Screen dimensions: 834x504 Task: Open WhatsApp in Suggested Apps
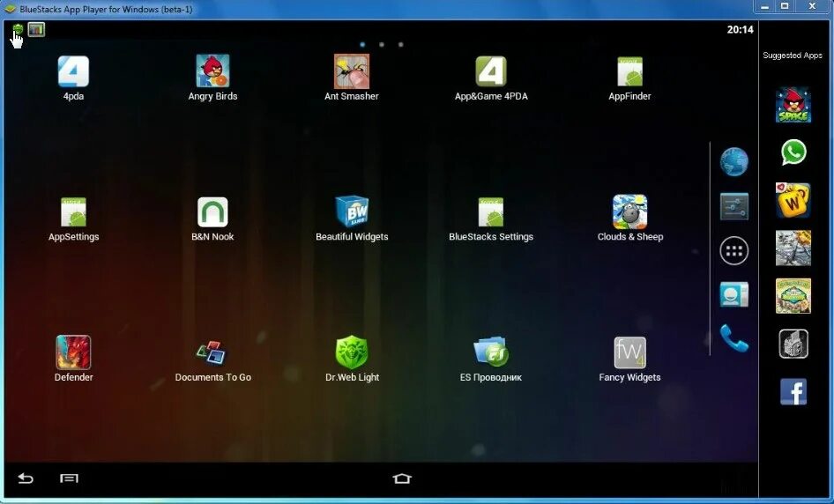pyautogui.click(x=793, y=152)
